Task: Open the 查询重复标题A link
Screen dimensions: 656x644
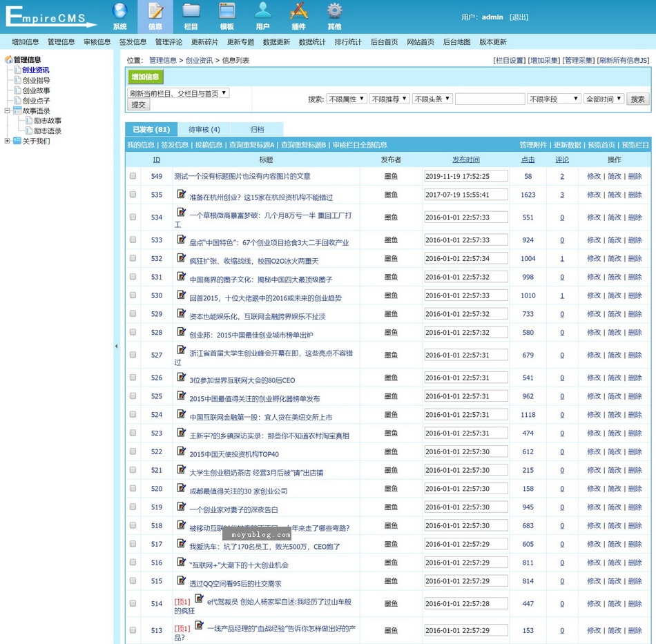Action: (x=251, y=145)
